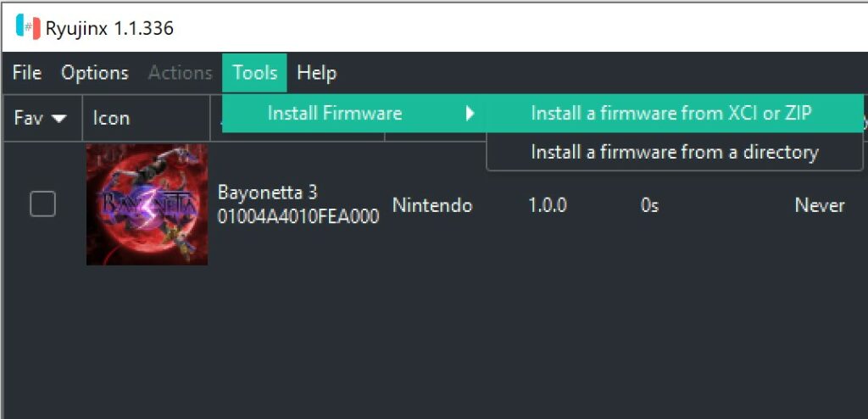Open the Help menu

coord(317,73)
